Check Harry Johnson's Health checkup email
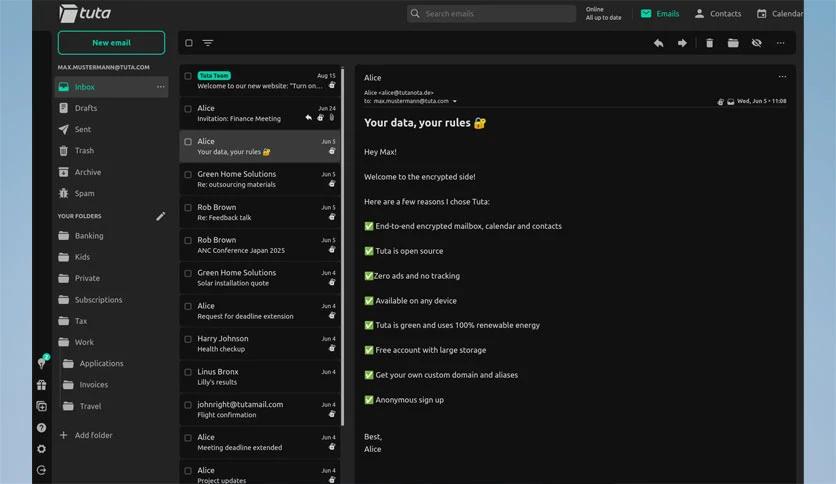The height and width of the screenshot is (484, 836). (188, 340)
